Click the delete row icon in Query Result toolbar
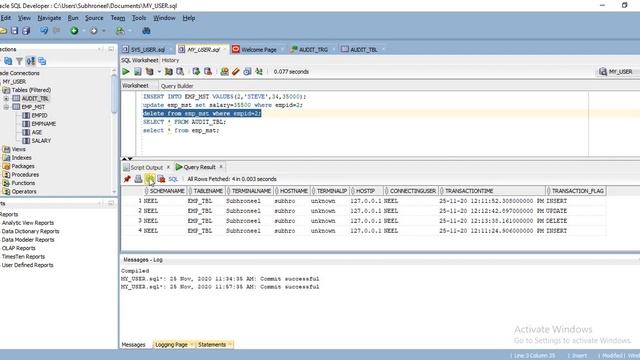The image size is (640, 360). (161, 179)
